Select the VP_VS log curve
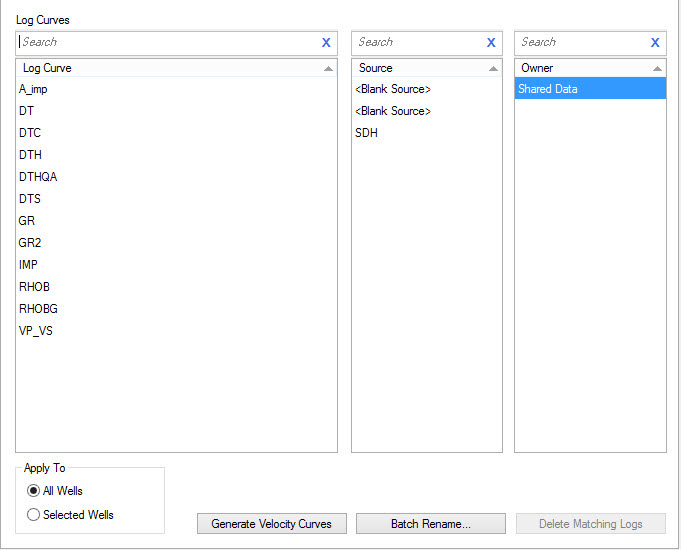Viewport: 681px width, 550px height. point(36,331)
